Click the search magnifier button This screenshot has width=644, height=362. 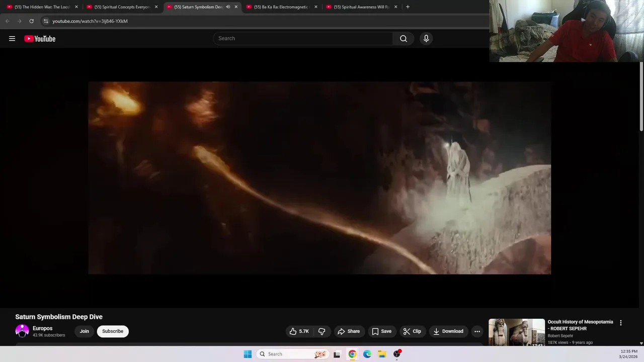[404, 39]
